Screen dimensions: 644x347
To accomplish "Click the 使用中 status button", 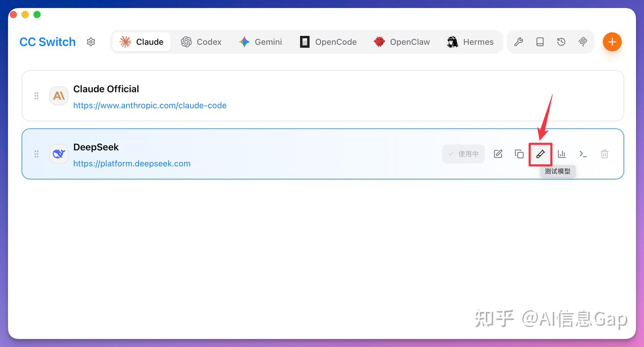I will (464, 154).
